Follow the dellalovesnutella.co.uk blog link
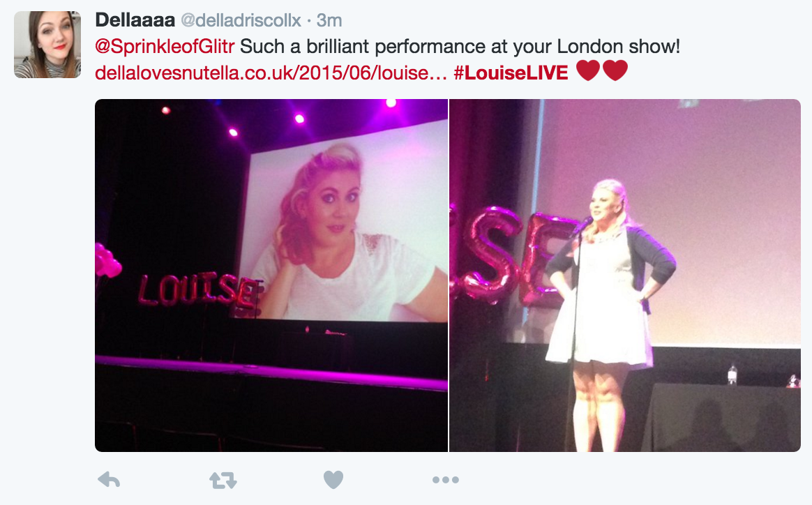 click(271, 73)
